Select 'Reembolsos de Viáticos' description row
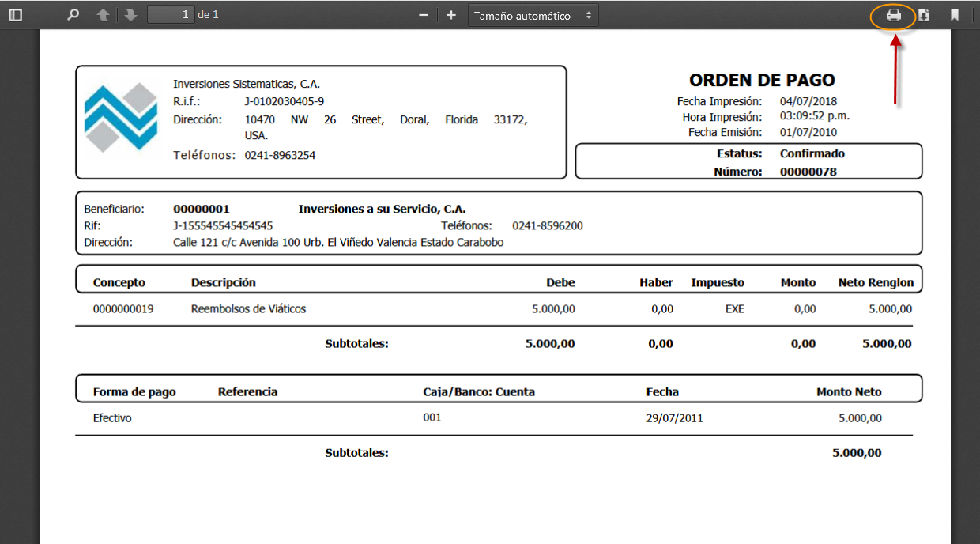This screenshot has width=980, height=544. (248, 309)
